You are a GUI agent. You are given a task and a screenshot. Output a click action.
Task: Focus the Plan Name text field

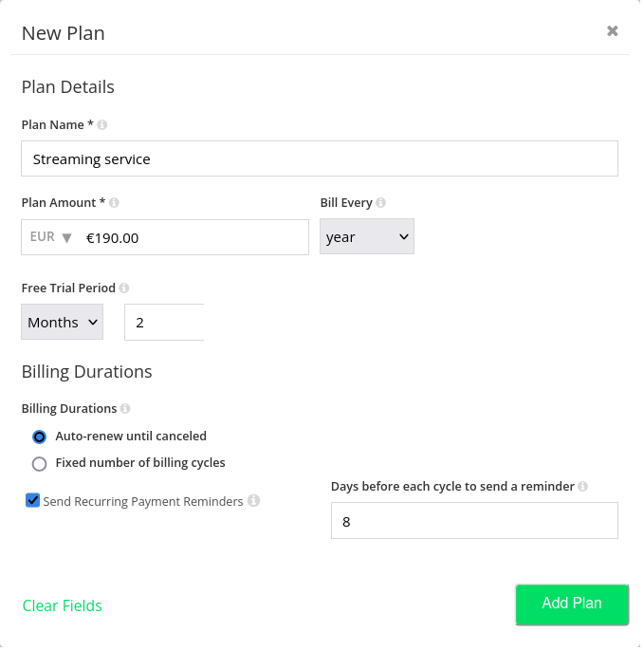[x=319, y=159]
